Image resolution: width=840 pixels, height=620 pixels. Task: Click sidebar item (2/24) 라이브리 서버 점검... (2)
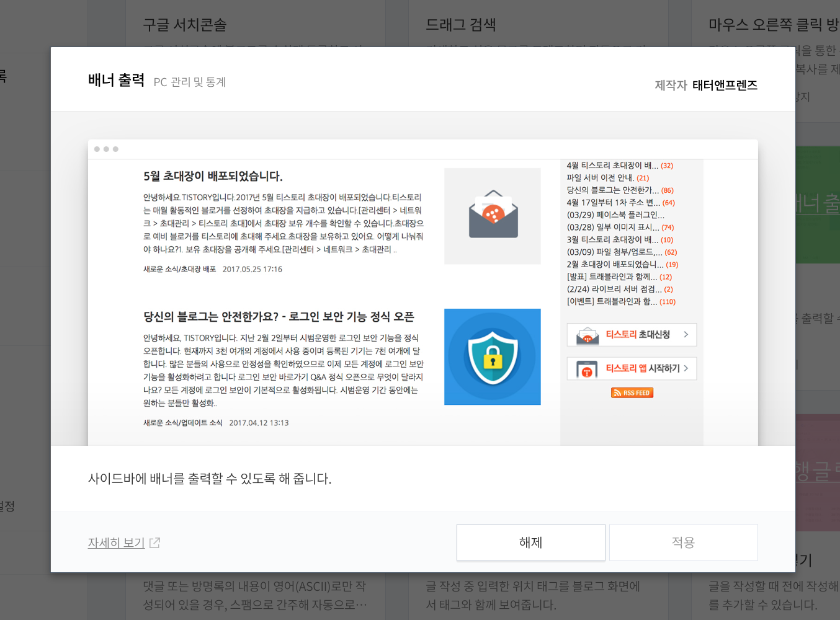pos(620,290)
